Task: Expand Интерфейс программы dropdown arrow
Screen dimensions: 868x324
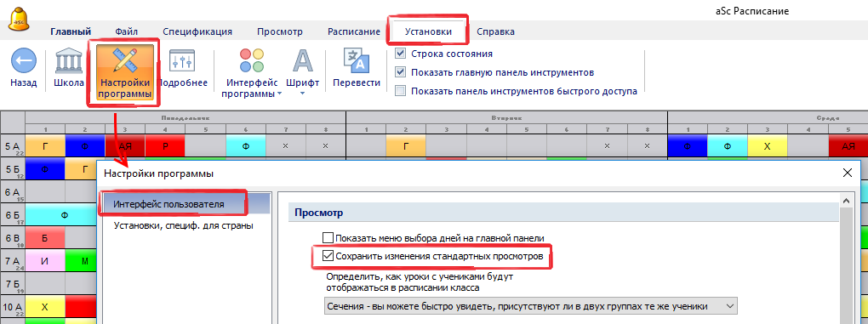Action: point(280,94)
